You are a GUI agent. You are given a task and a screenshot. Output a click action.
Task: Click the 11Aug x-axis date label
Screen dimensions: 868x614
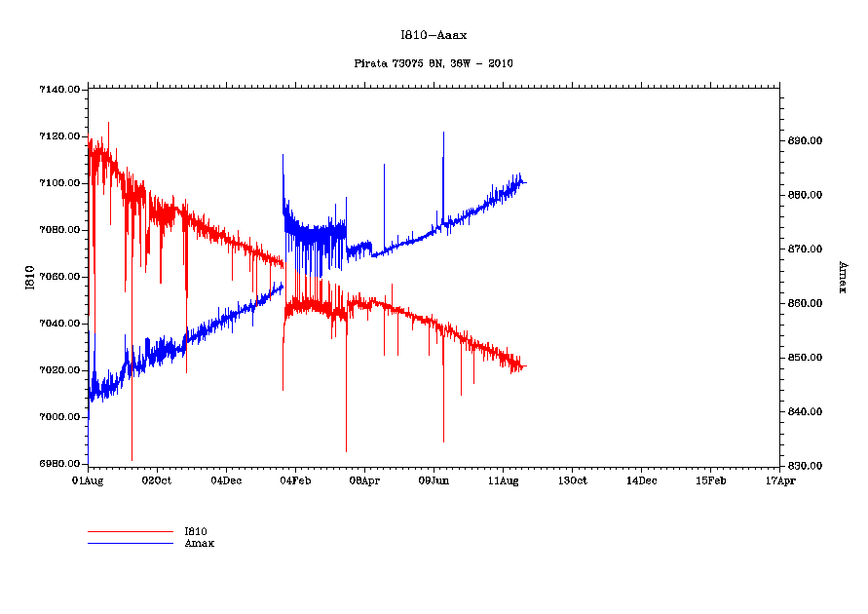[x=503, y=480]
